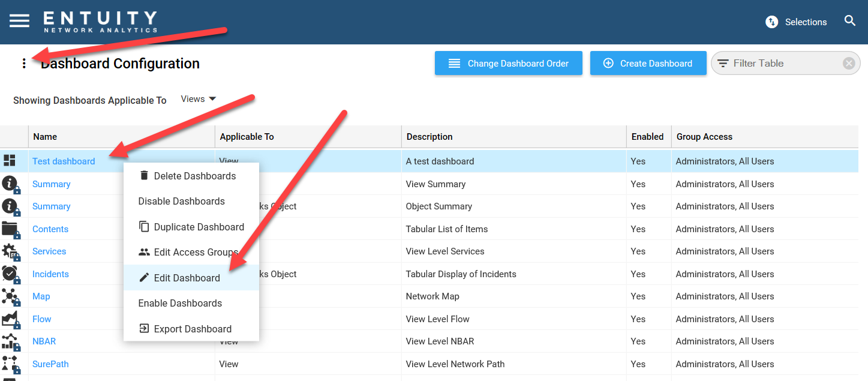Image resolution: width=868 pixels, height=381 pixels.
Task: Click the 'View Level NBAR' cell
Action: pos(513,341)
